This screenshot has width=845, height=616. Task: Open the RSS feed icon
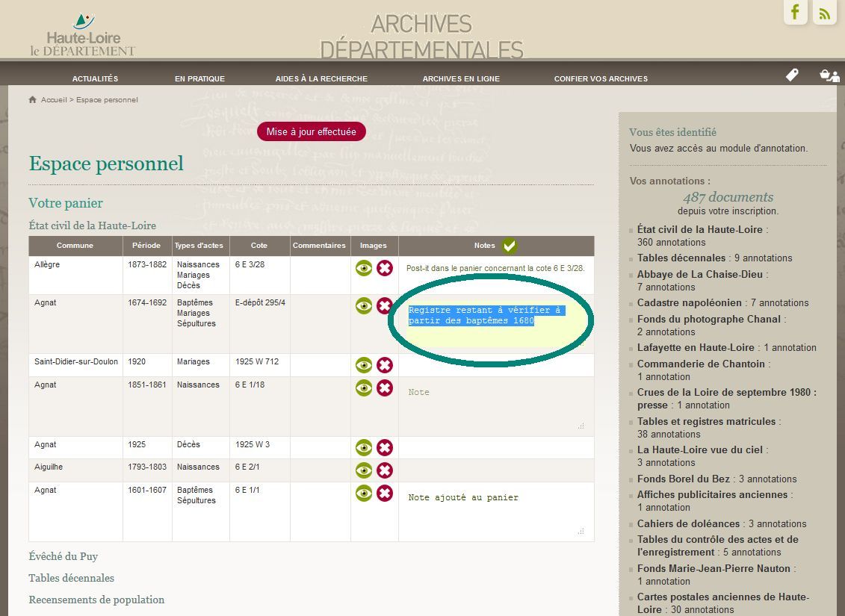point(824,13)
